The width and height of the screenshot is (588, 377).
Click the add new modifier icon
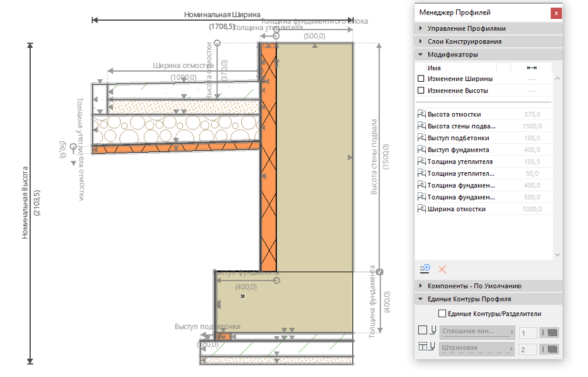(425, 269)
